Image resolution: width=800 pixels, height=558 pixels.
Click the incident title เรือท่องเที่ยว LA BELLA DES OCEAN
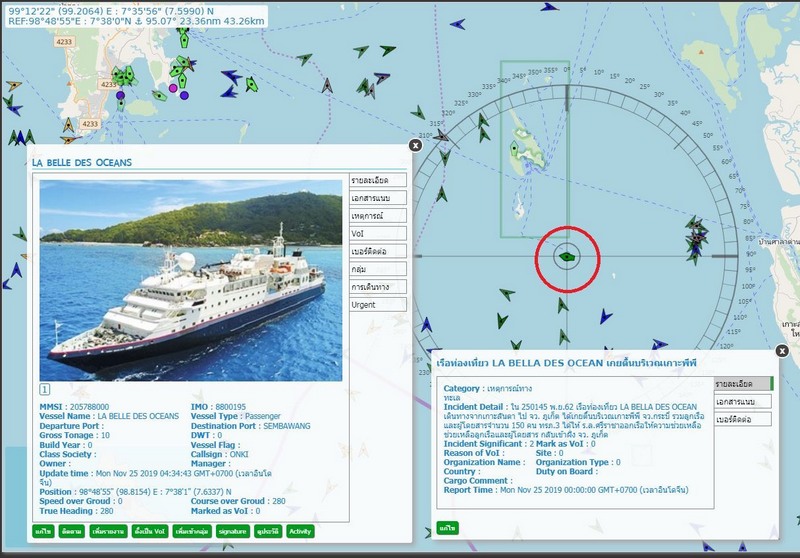click(520, 363)
